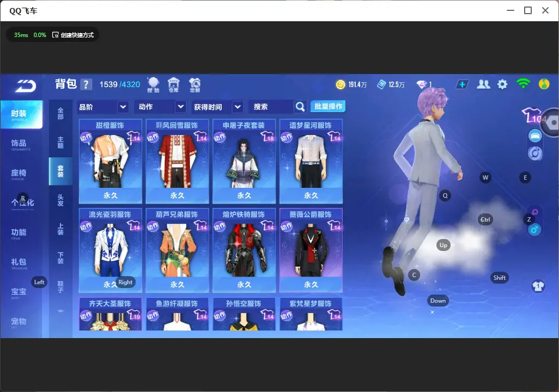Click the blue plus recharge button
Viewport: 559px width, 392px height.
462,84
